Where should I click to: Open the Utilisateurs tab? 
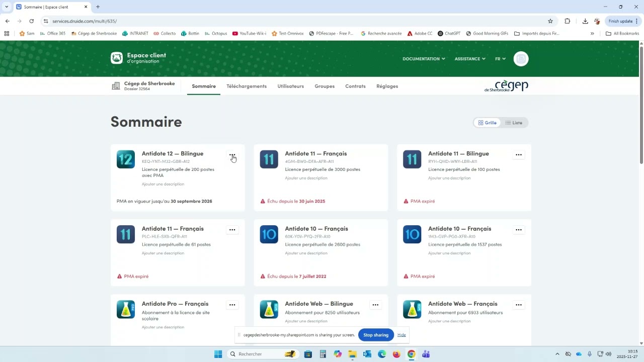[x=291, y=86]
